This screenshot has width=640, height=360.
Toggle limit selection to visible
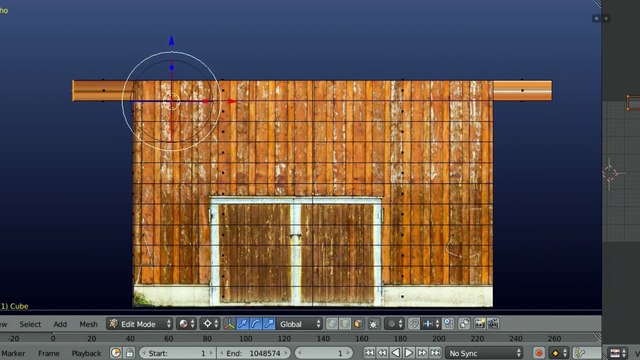pyautogui.click(x=374, y=324)
